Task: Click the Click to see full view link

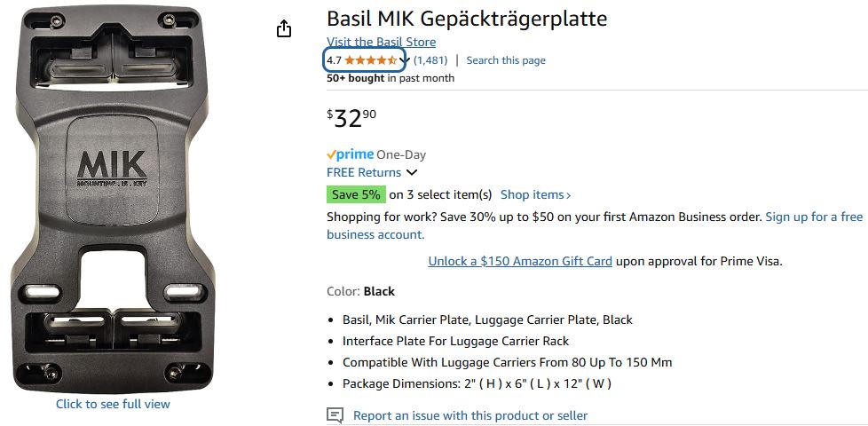Action: pos(113,404)
